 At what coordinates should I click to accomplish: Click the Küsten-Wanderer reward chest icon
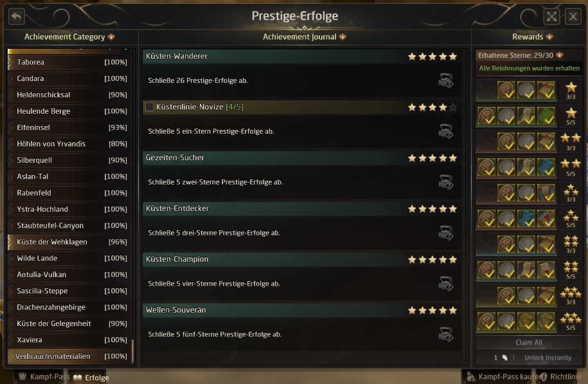[445, 80]
